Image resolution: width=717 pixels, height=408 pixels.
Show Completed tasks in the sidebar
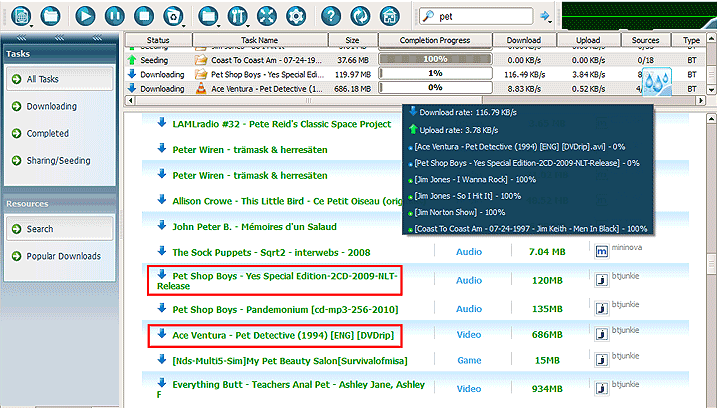click(47, 134)
